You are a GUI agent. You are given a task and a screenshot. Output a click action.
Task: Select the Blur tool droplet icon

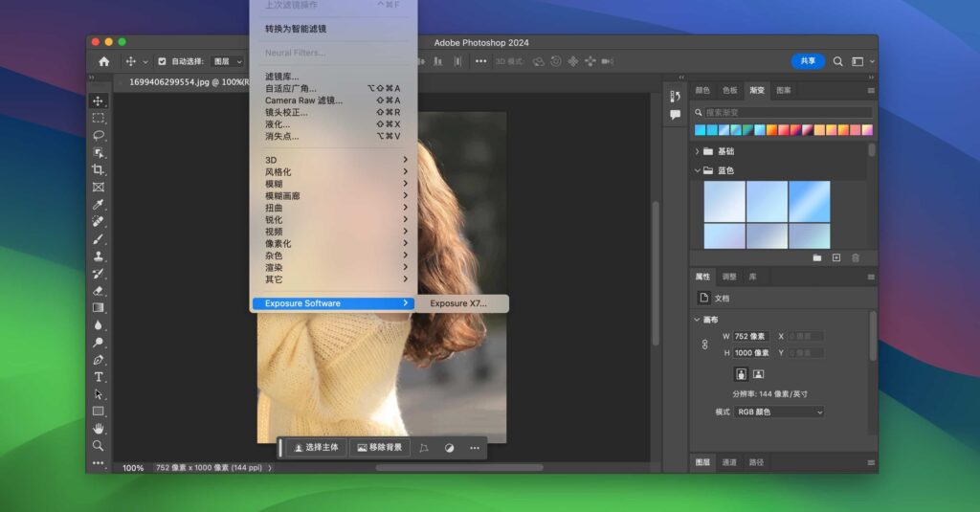(99, 325)
